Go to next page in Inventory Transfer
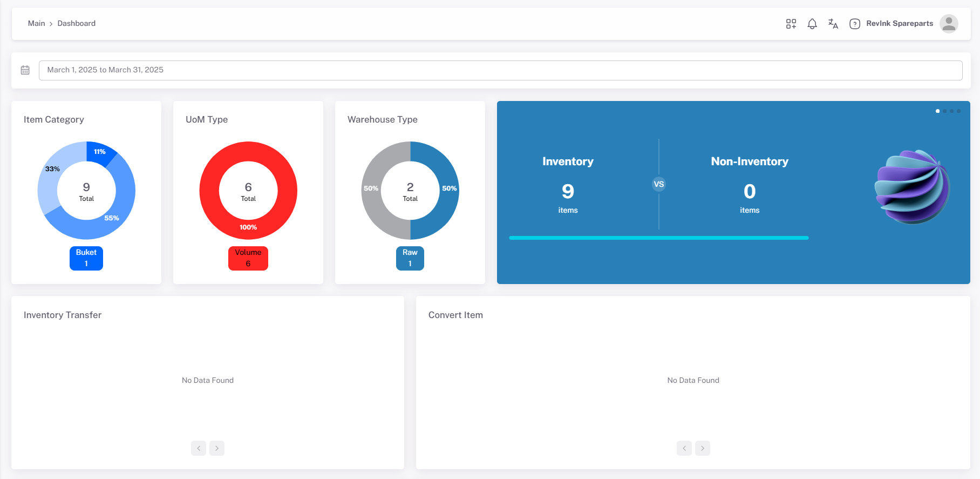This screenshot has height=479, width=980. pos(217,448)
